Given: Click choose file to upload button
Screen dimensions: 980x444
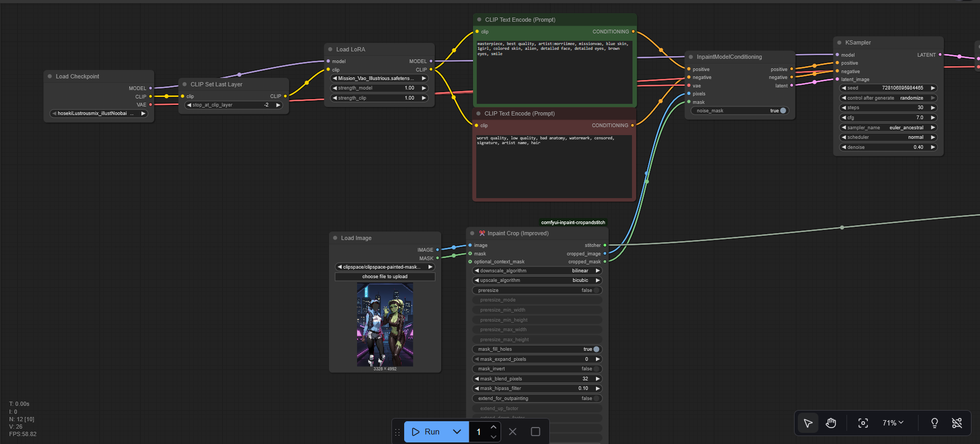Looking at the screenshot, I should pos(385,277).
